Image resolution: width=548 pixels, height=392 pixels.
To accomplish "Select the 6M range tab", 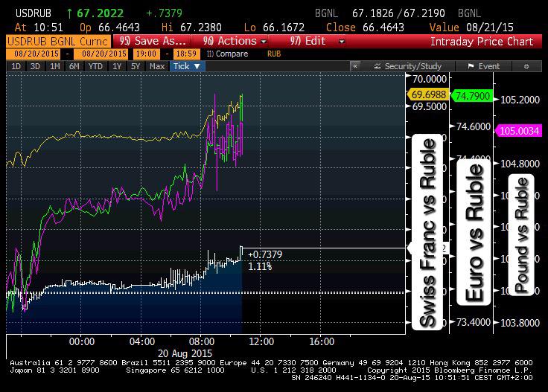I will click(x=74, y=66).
